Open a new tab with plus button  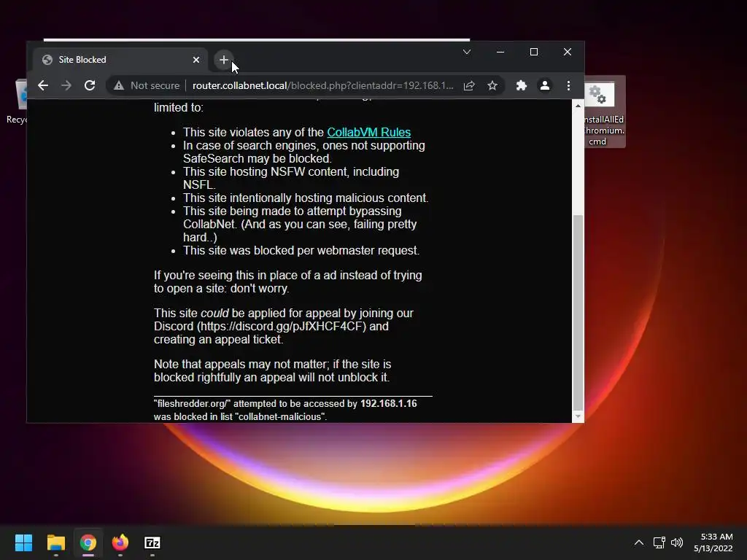point(224,60)
